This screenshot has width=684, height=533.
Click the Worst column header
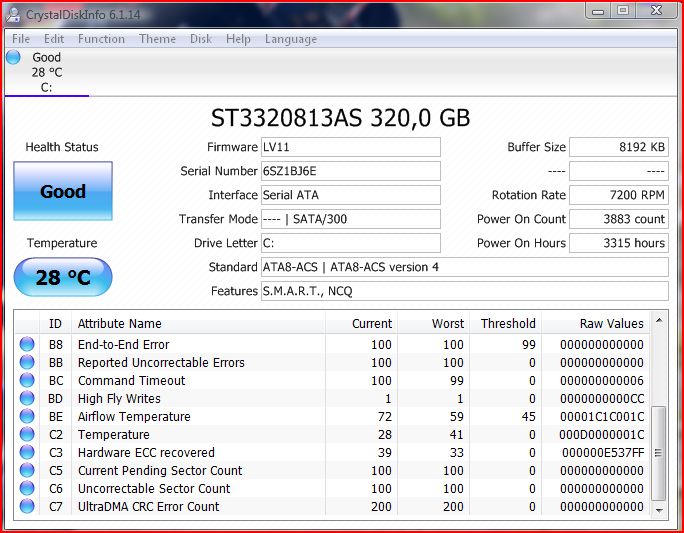[434, 324]
